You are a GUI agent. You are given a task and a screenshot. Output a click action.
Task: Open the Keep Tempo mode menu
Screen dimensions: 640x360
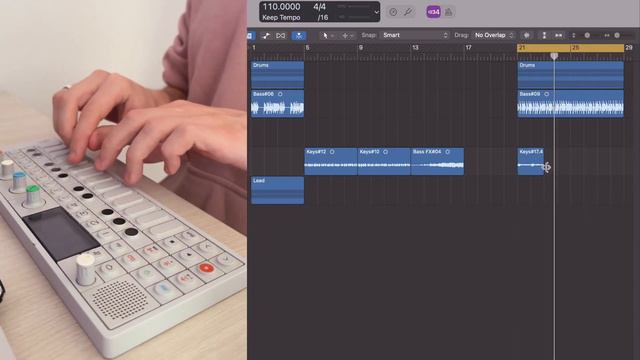click(x=281, y=18)
